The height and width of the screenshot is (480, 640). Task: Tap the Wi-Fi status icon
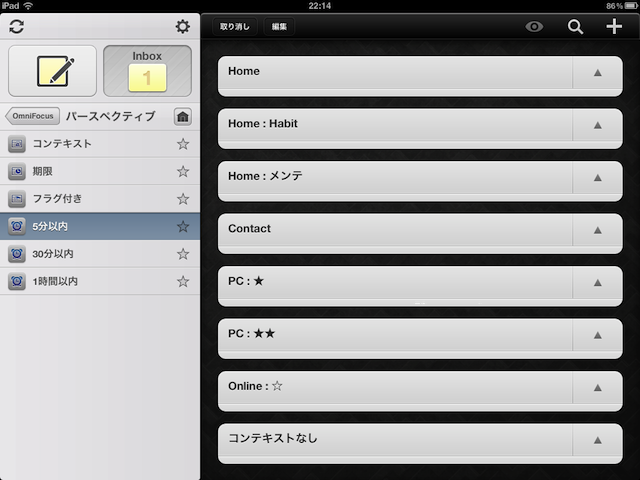[28, 6]
